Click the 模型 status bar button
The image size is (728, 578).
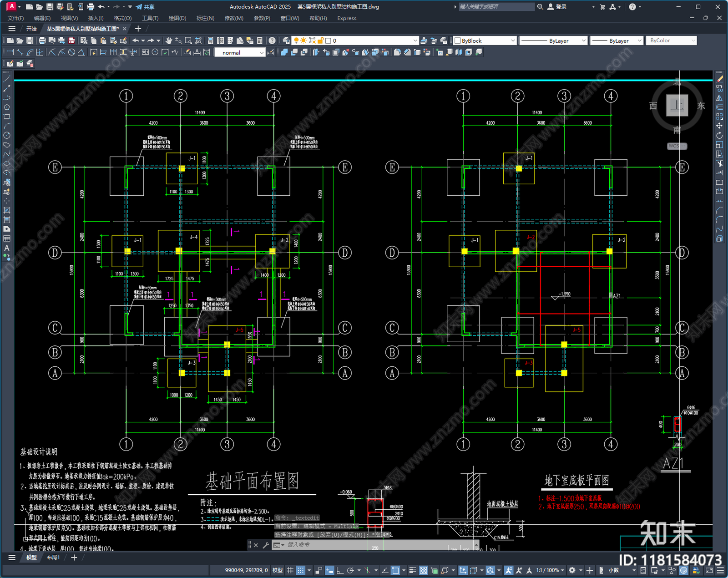coord(278,570)
